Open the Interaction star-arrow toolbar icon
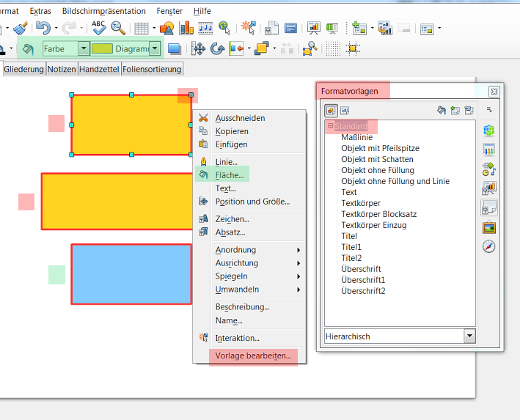Viewport: 520px width, 420px height. [x=249, y=28]
